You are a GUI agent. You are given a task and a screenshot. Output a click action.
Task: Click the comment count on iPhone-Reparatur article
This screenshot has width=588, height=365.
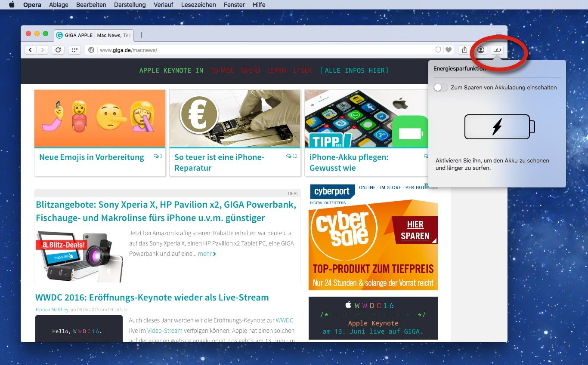[291, 156]
